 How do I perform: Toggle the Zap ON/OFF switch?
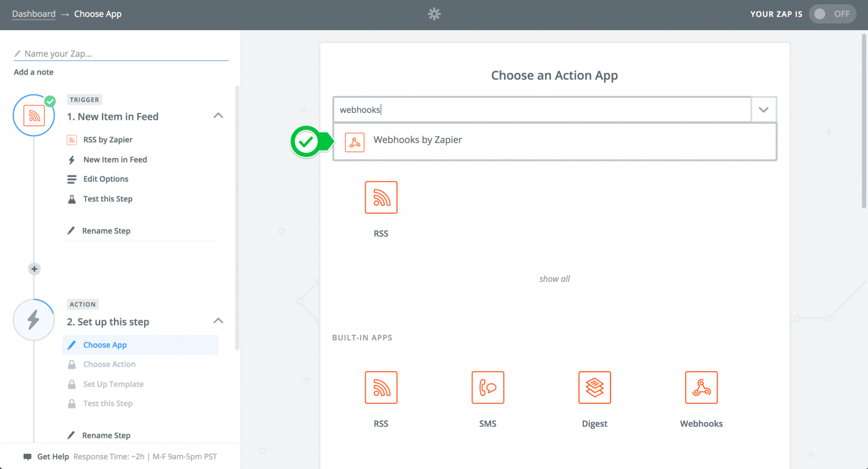(833, 14)
